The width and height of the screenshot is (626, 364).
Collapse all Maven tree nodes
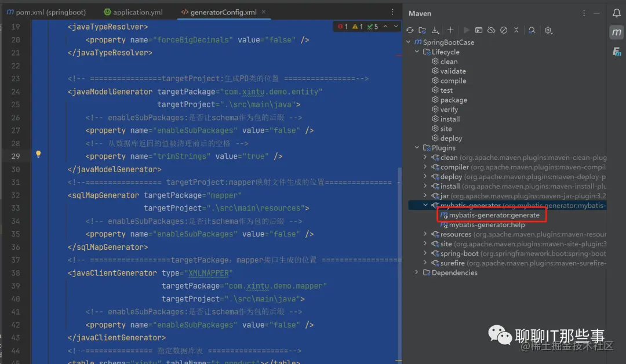tap(516, 30)
